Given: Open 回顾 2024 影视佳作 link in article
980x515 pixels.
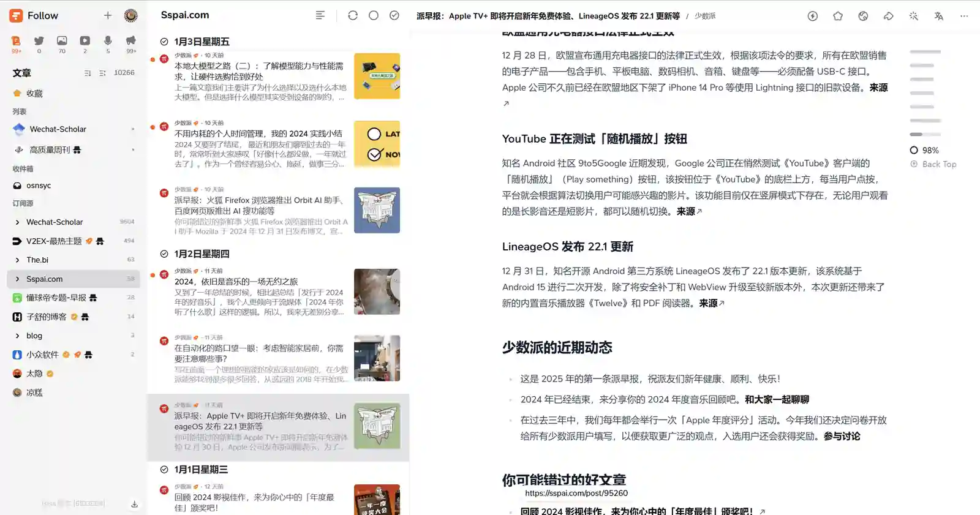Looking at the screenshot, I should pyautogui.click(x=637, y=511).
